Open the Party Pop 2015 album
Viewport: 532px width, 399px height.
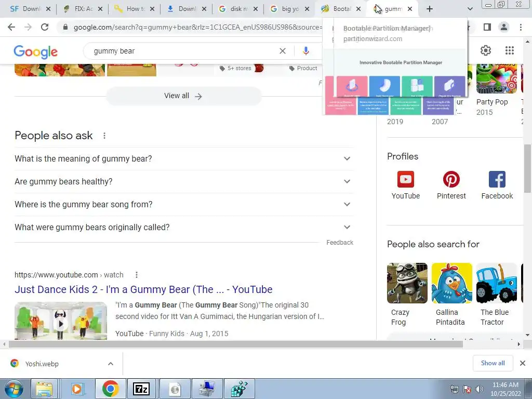(x=496, y=90)
